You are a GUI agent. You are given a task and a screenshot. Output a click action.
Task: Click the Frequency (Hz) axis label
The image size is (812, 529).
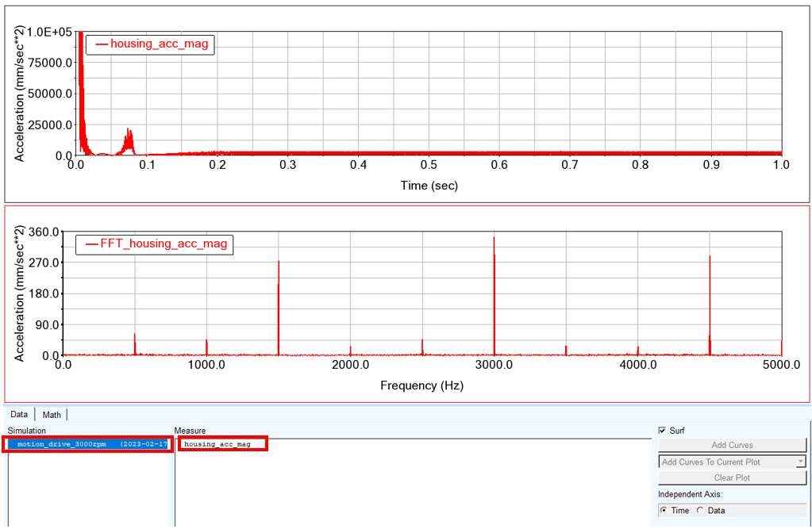click(x=422, y=385)
